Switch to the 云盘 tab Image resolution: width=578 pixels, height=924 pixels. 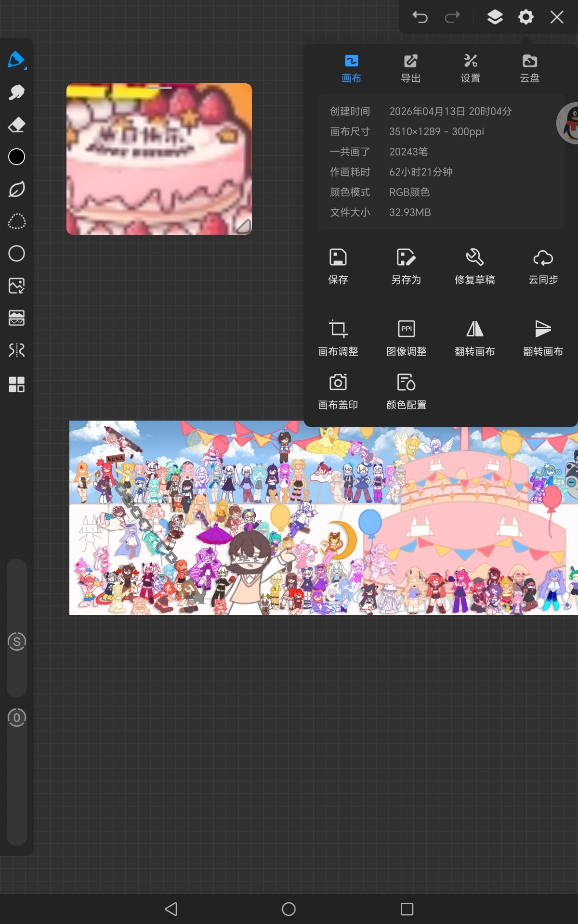[529, 69]
